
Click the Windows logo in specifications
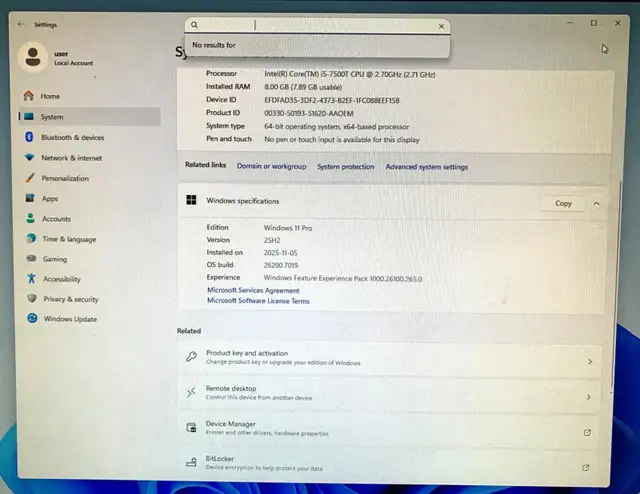tap(191, 200)
